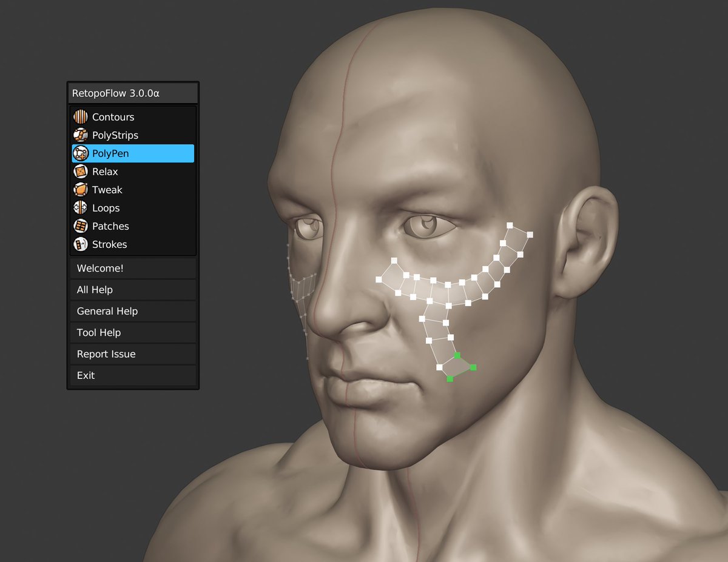Click the Tweak label
The width and height of the screenshot is (728, 562).
tap(107, 190)
